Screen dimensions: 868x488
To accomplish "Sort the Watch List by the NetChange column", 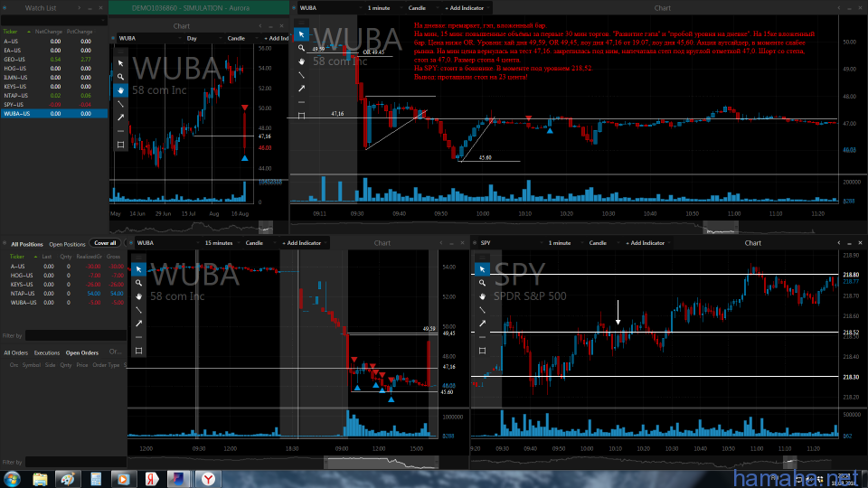I will (x=49, y=32).
